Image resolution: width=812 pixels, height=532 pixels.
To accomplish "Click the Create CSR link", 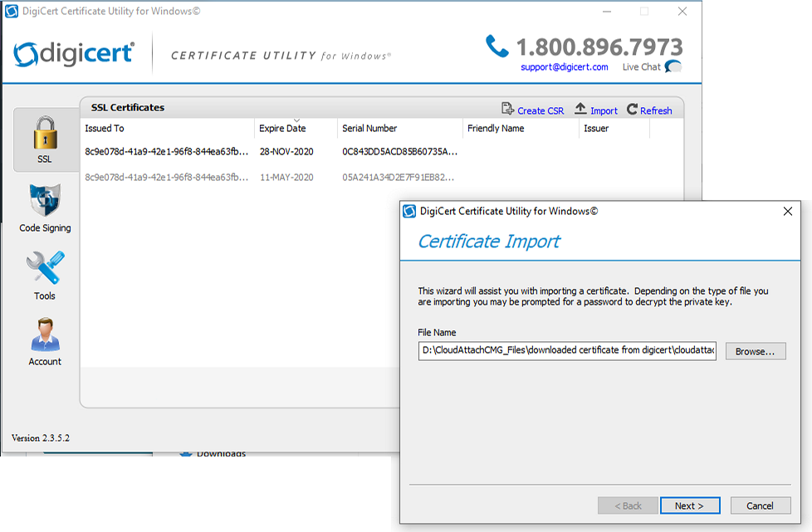I will coord(541,110).
